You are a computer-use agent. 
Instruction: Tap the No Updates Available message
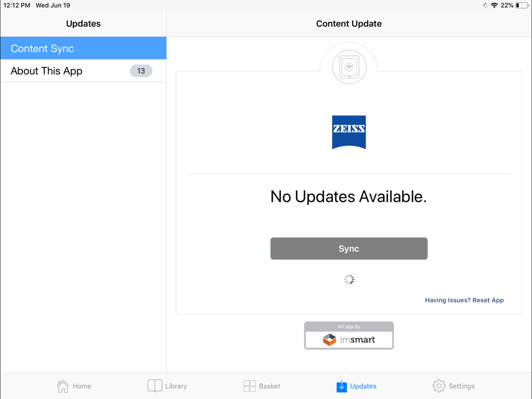point(348,197)
